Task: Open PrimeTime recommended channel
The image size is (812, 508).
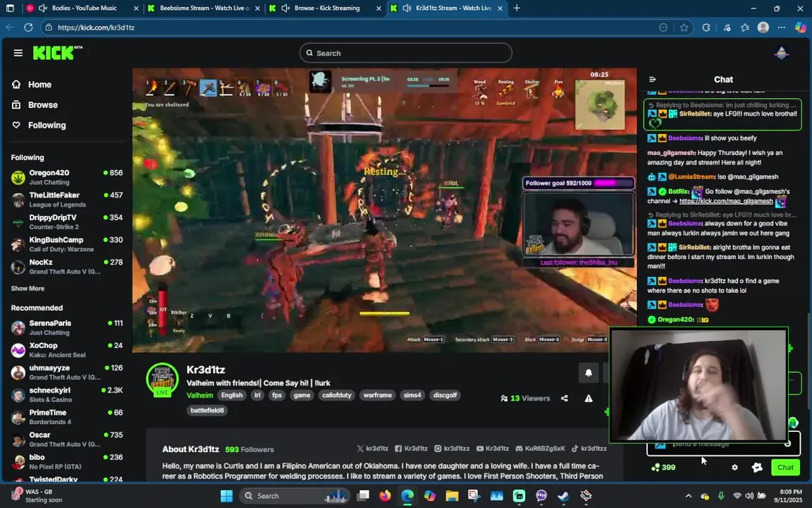Action: pos(67,417)
